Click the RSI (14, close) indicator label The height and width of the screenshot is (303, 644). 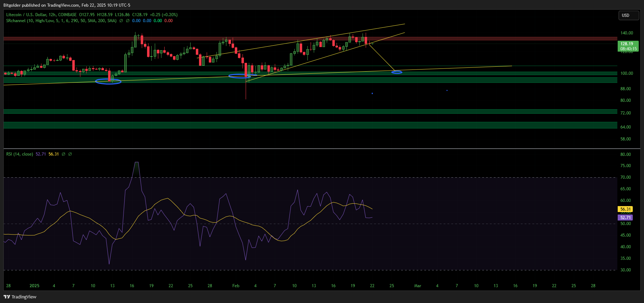(20, 154)
